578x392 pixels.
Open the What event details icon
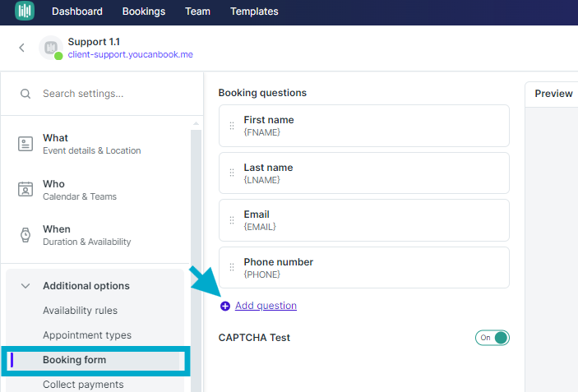coord(25,144)
